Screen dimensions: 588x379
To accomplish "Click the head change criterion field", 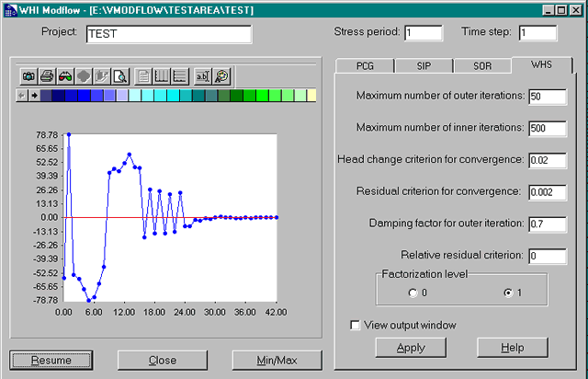I will tap(548, 160).
